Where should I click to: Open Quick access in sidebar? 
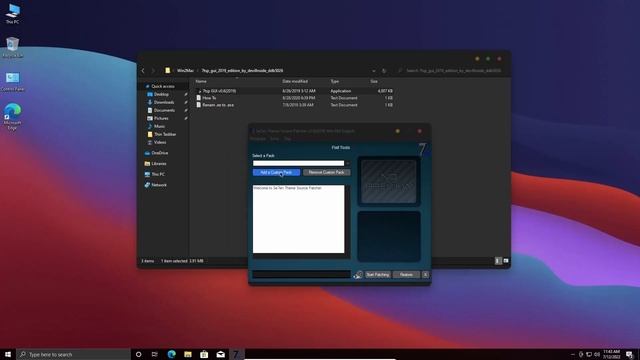pos(162,87)
